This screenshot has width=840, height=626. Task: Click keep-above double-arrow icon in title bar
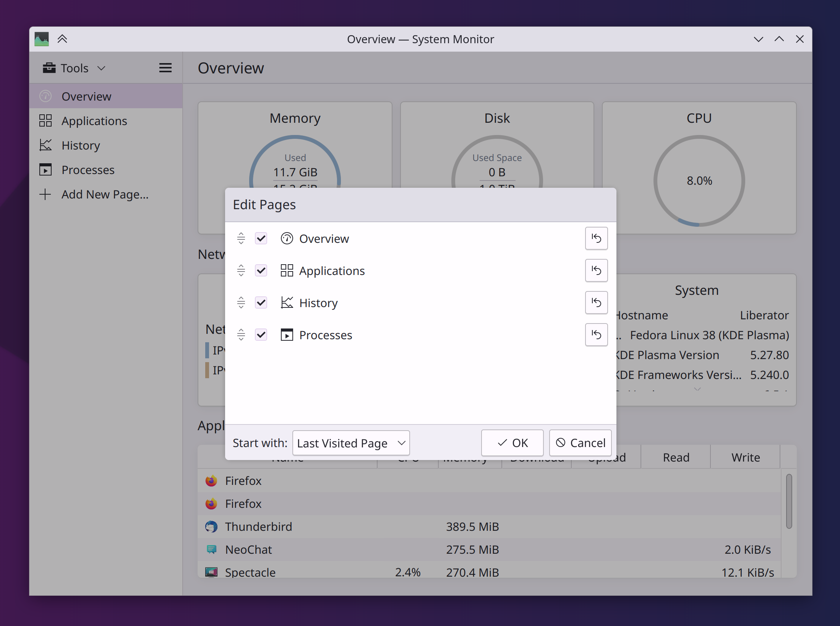click(62, 39)
